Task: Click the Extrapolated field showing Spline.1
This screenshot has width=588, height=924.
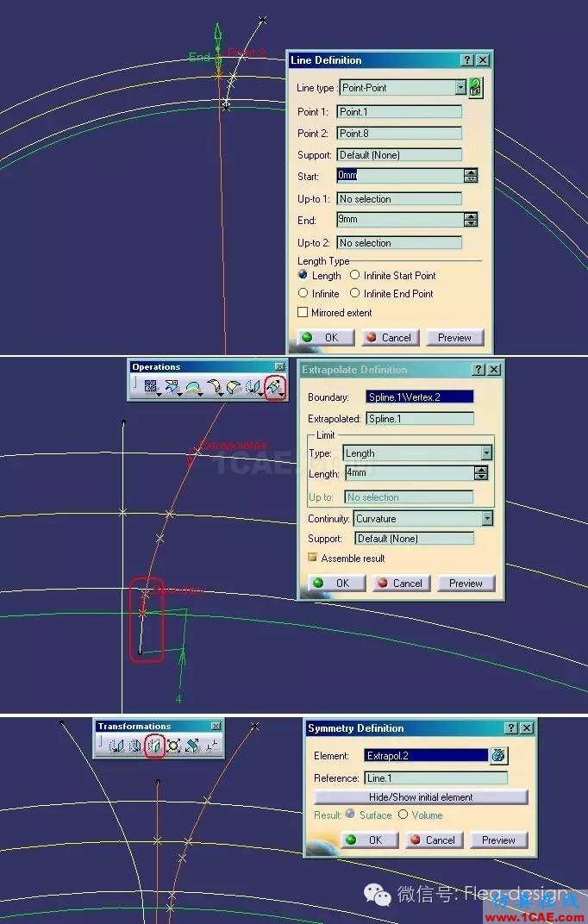Action: 420,418
